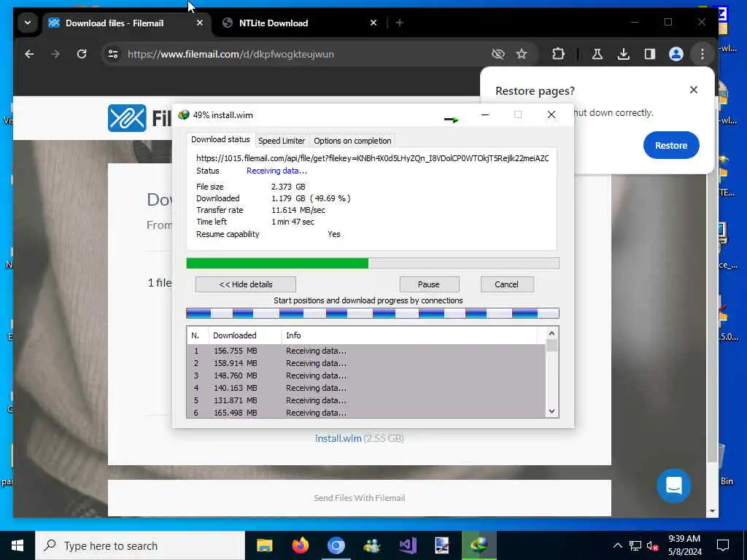This screenshot has width=747, height=560.
Task: Open the network tray icon
Action: [x=635, y=545]
